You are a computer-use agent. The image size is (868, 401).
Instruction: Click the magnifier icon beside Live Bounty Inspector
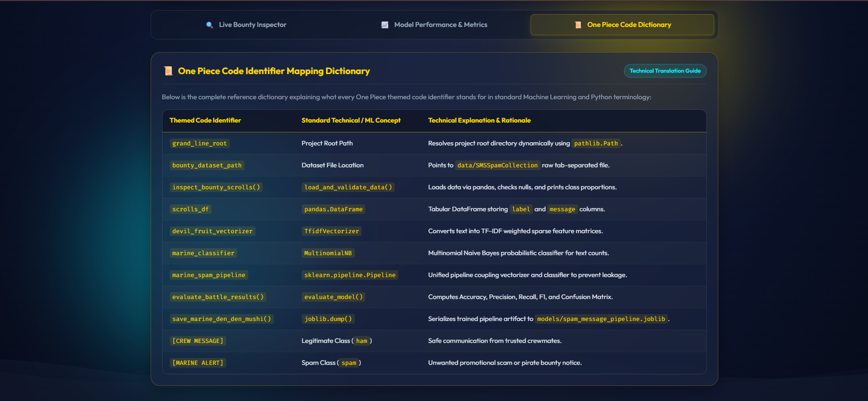pyautogui.click(x=210, y=25)
